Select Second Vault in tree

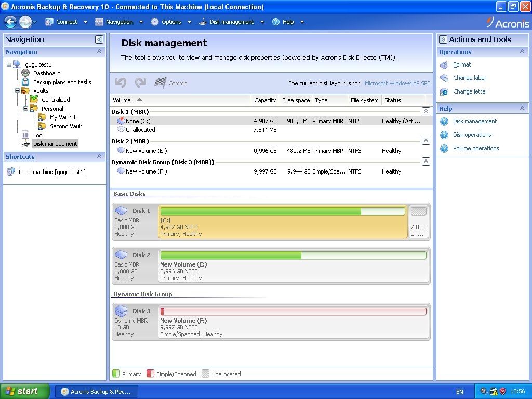(x=66, y=126)
